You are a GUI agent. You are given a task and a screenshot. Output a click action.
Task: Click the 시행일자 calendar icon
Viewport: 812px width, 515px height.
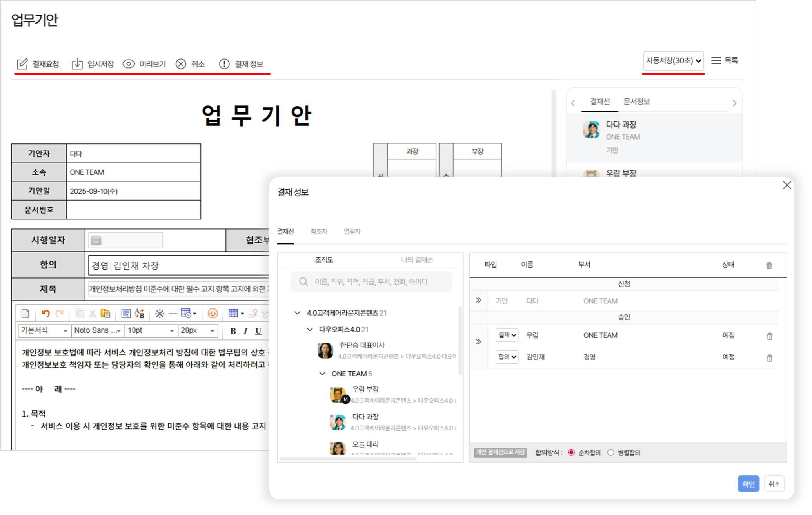[96, 240]
